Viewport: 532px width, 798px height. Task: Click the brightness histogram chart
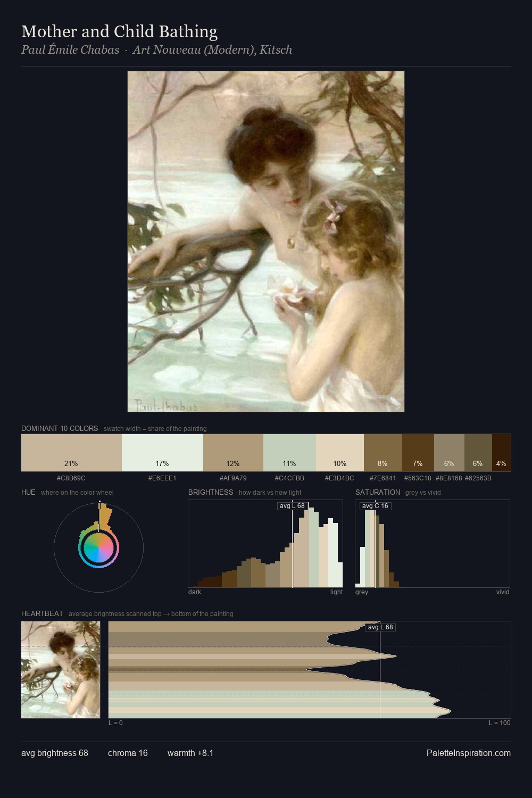265,544
